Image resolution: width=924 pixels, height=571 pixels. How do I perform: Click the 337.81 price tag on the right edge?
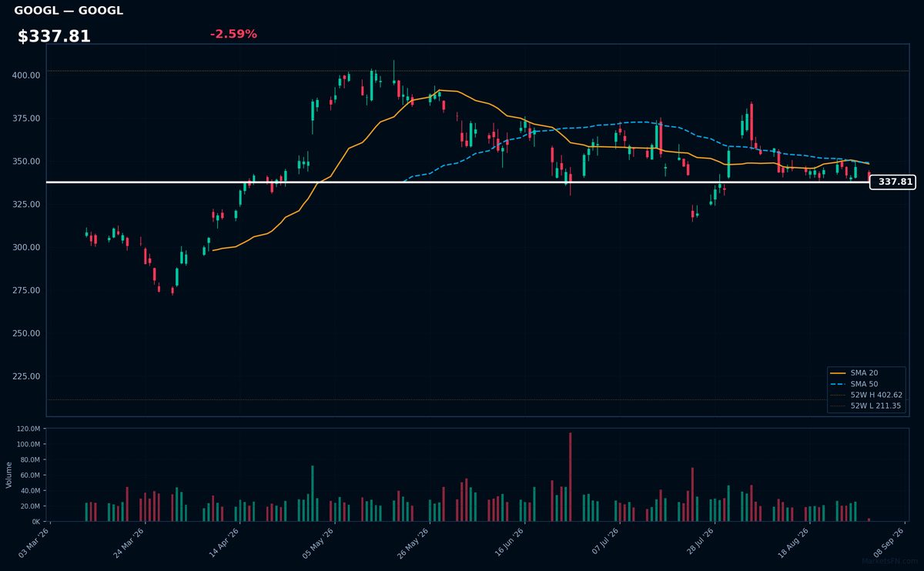click(x=894, y=182)
